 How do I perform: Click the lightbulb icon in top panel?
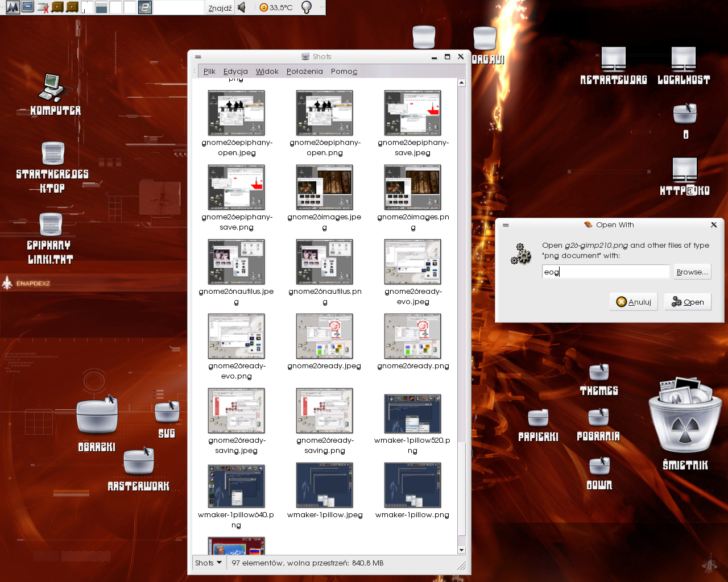306,7
